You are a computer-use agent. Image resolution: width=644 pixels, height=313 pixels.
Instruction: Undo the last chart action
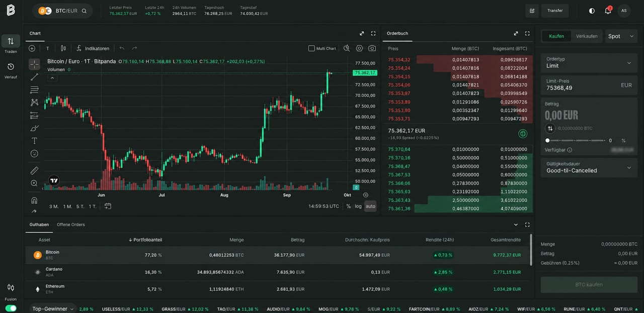click(122, 48)
